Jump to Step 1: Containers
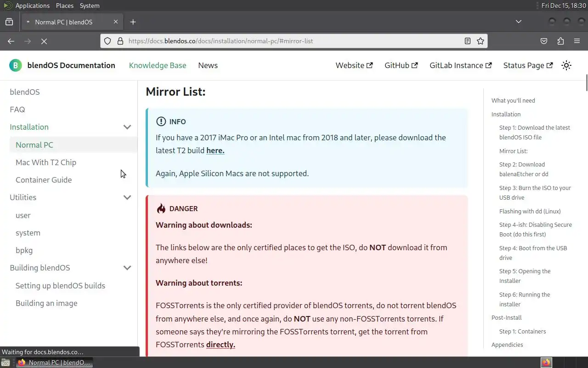Screen dimensions: 588x368 pos(522,331)
